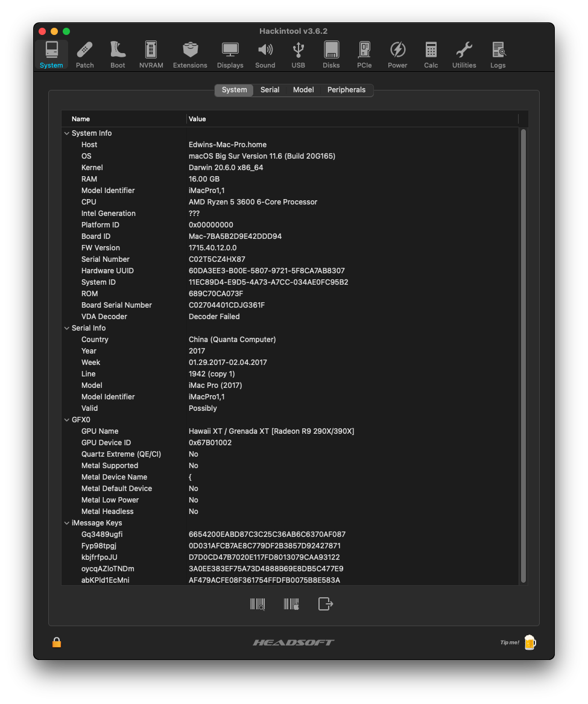Collapse the System Info group
This screenshot has height=704, width=588.
(x=67, y=133)
